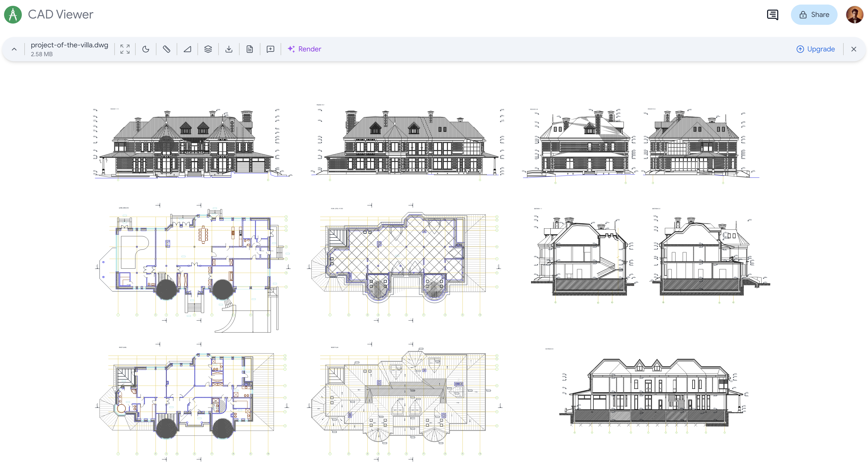
Task: Open the layers panel
Action: pyautogui.click(x=208, y=49)
